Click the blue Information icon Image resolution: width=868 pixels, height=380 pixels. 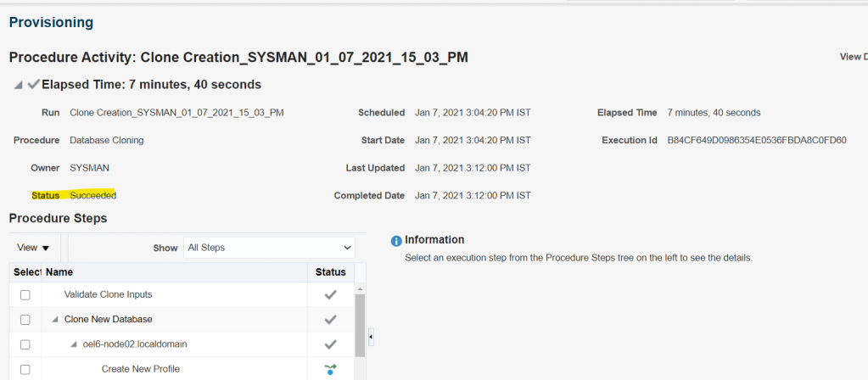click(395, 241)
